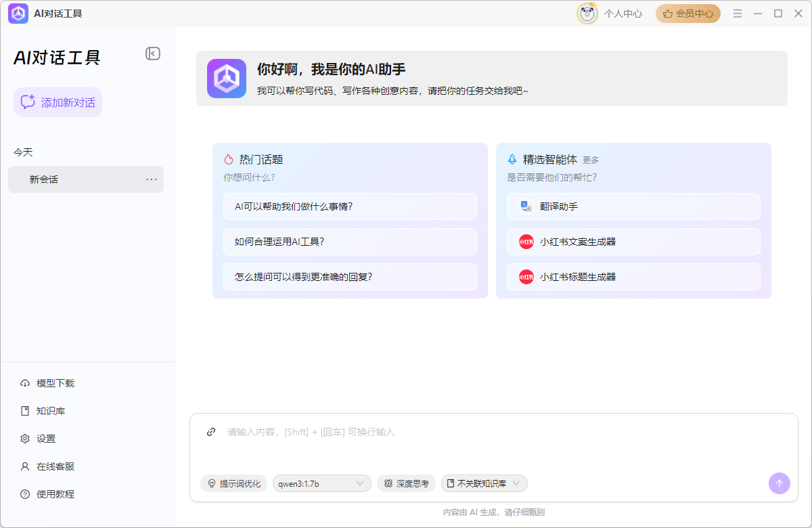Click the person icon beside 在线客服
812x528 pixels.
coord(25,466)
